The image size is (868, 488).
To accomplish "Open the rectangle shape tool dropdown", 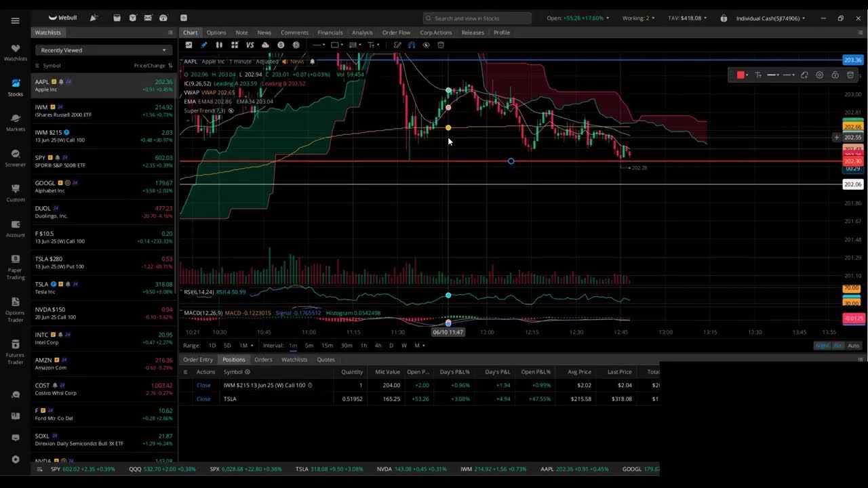I will [x=336, y=45].
